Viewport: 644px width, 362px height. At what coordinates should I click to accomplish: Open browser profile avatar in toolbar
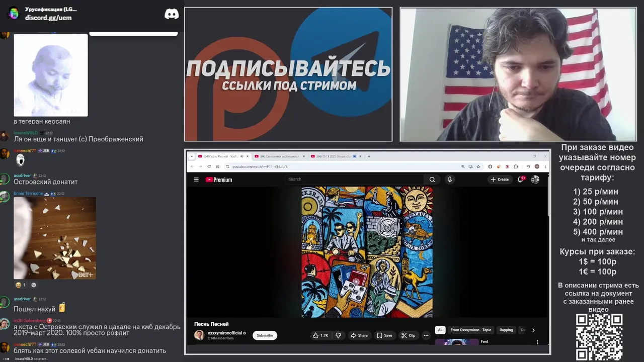(537, 166)
